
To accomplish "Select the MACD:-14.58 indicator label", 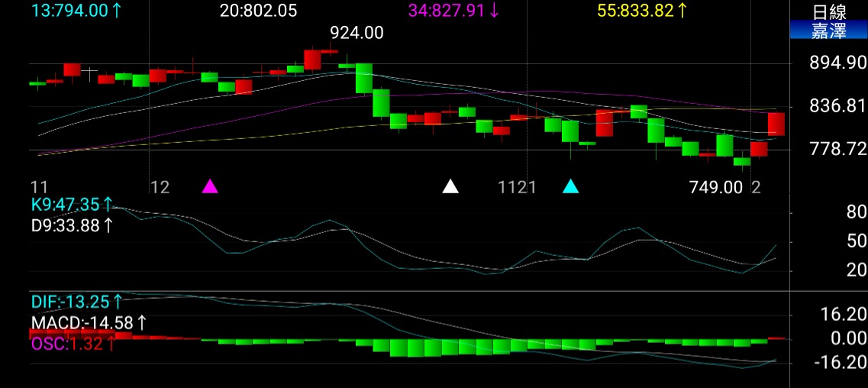I will 89,322.
